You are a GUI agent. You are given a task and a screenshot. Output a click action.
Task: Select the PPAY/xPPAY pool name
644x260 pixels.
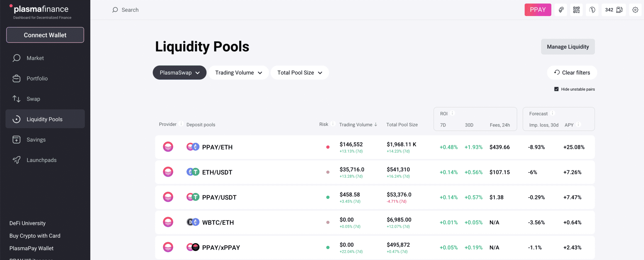pyautogui.click(x=221, y=248)
